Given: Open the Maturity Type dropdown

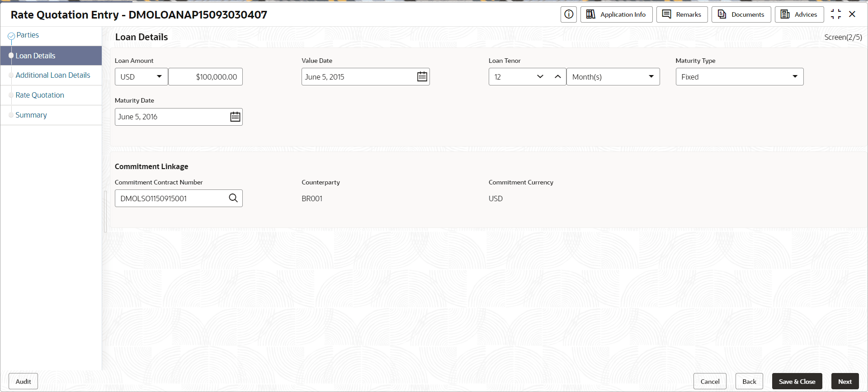Looking at the screenshot, I should (x=740, y=77).
